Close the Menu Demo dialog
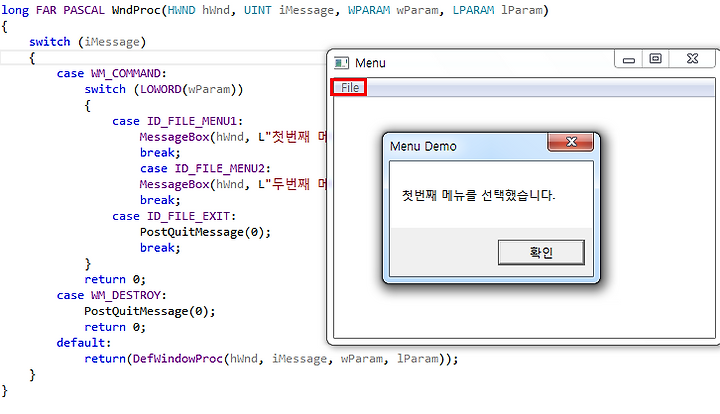 click(x=571, y=142)
